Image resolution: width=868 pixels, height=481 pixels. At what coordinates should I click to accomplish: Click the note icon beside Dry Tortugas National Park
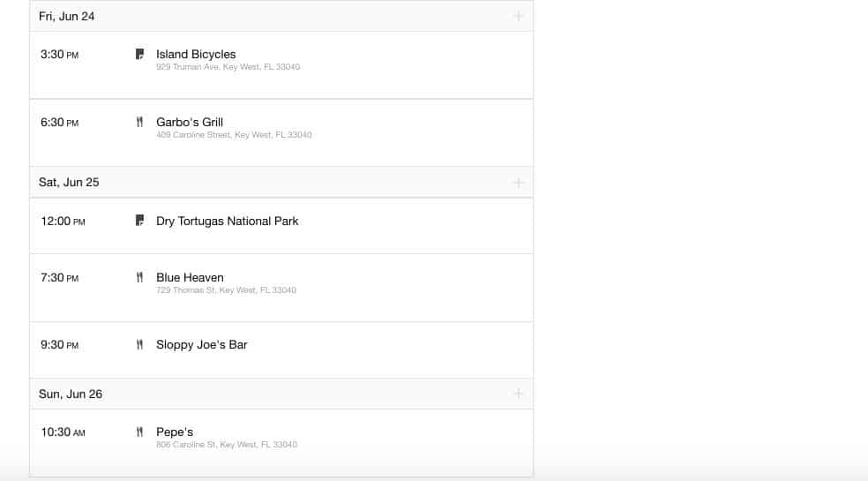click(x=139, y=221)
